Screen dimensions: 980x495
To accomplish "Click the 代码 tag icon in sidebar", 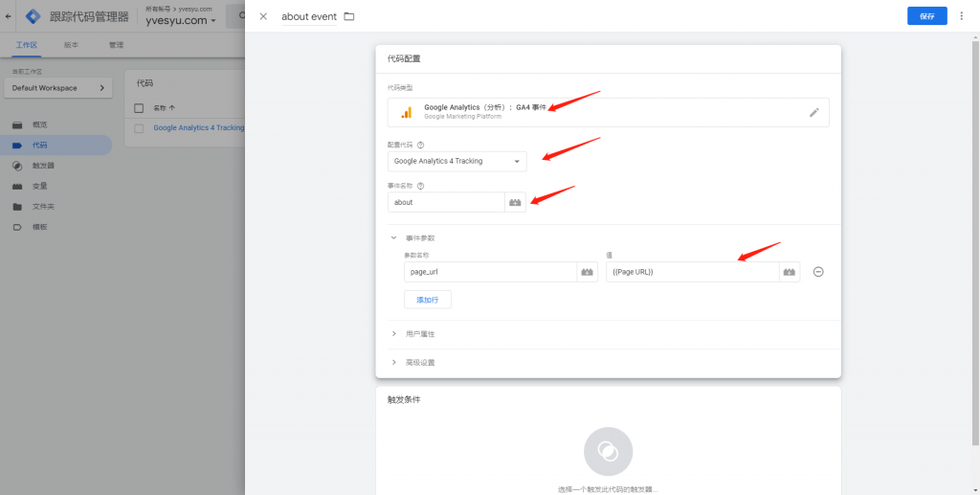I will pos(17,146).
